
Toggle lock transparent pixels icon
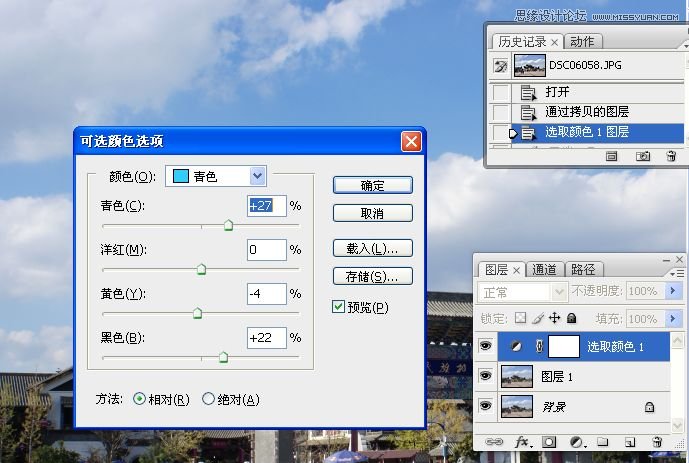pos(520,318)
